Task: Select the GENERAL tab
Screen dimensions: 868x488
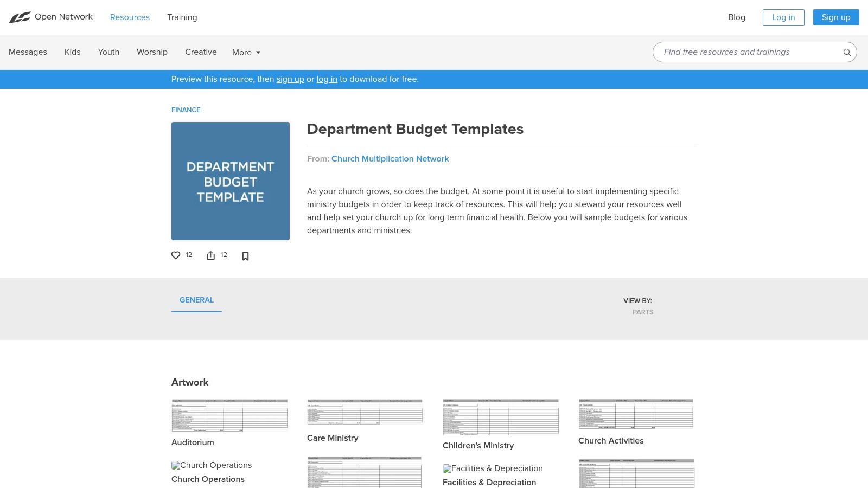Action: coord(196,300)
